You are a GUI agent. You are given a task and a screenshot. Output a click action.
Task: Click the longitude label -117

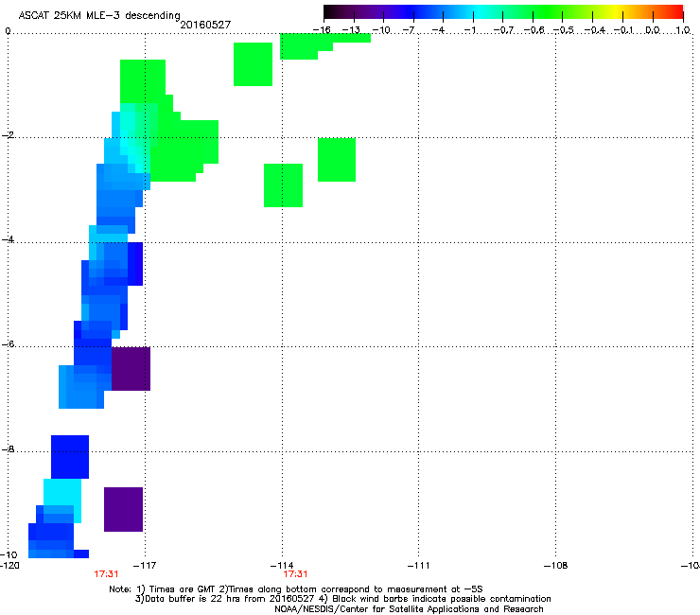point(145,566)
